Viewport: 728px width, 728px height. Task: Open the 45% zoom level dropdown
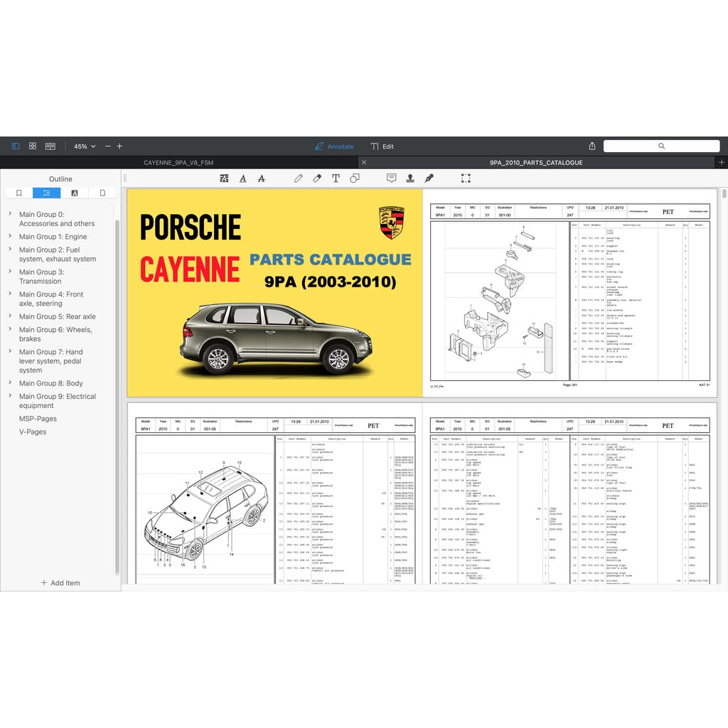pos(85,146)
